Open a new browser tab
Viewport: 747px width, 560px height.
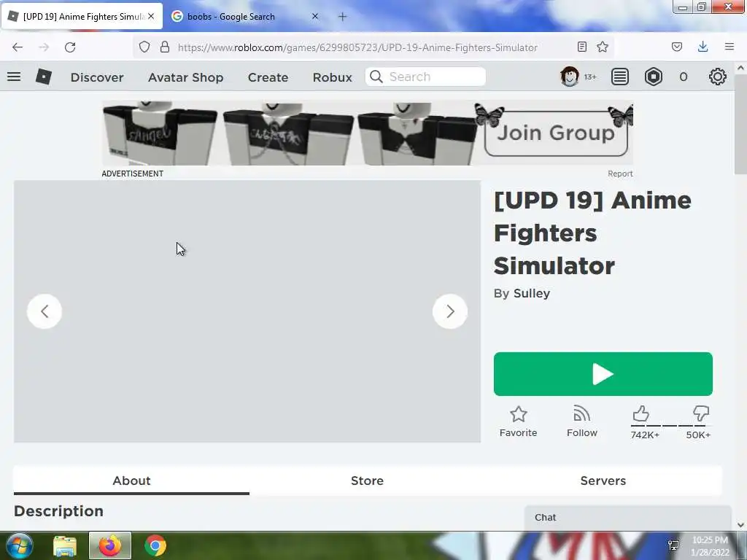[343, 17]
